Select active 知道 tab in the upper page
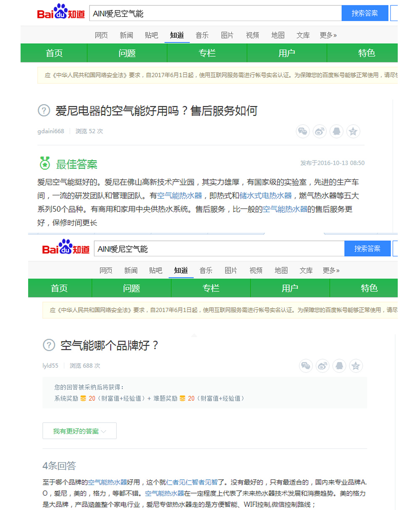The width and height of the screenshot is (420, 510). [177, 35]
